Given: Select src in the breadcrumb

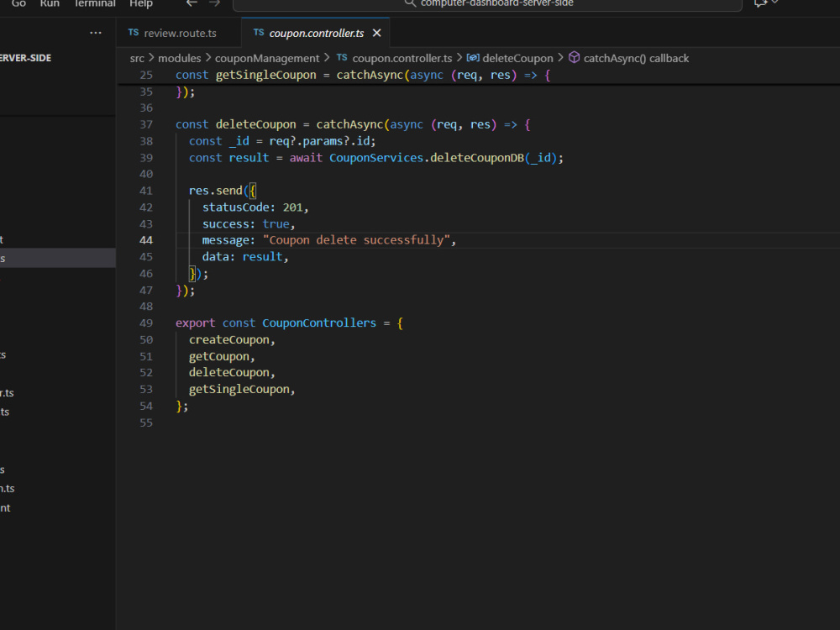Looking at the screenshot, I should click(137, 59).
